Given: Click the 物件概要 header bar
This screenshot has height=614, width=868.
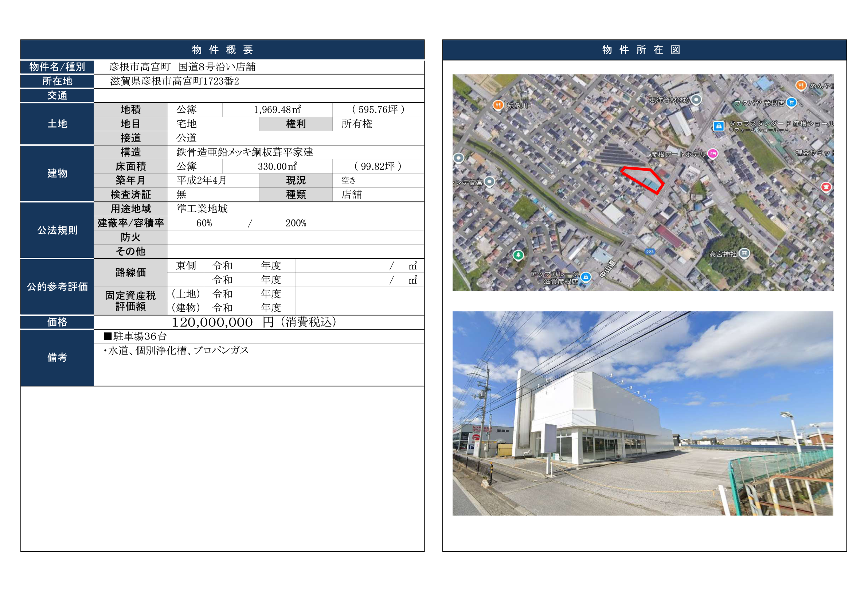Looking at the screenshot, I should pyautogui.click(x=222, y=50).
